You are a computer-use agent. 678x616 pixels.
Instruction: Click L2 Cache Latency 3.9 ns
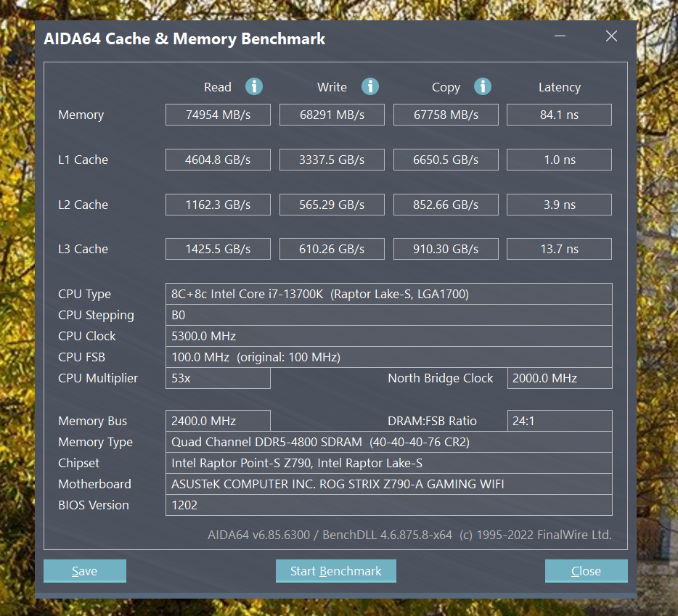pyautogui.click(x=559, y=205)
